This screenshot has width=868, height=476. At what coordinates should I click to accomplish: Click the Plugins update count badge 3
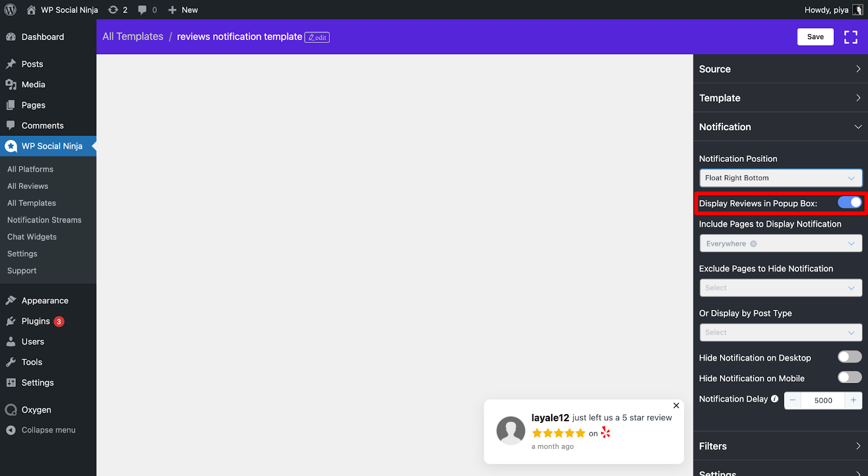[x=59, y=321]
